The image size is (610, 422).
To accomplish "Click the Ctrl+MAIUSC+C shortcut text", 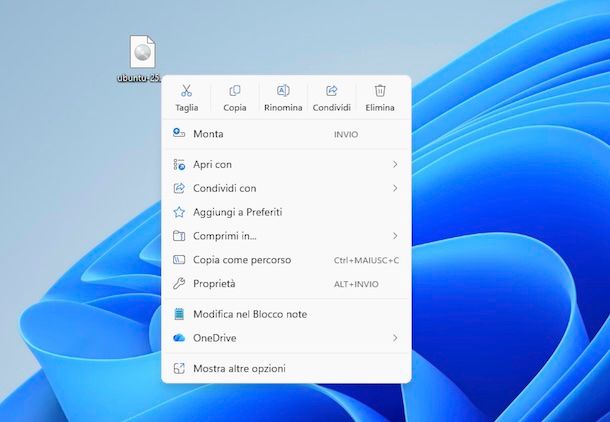I will (x=366, y=260).
